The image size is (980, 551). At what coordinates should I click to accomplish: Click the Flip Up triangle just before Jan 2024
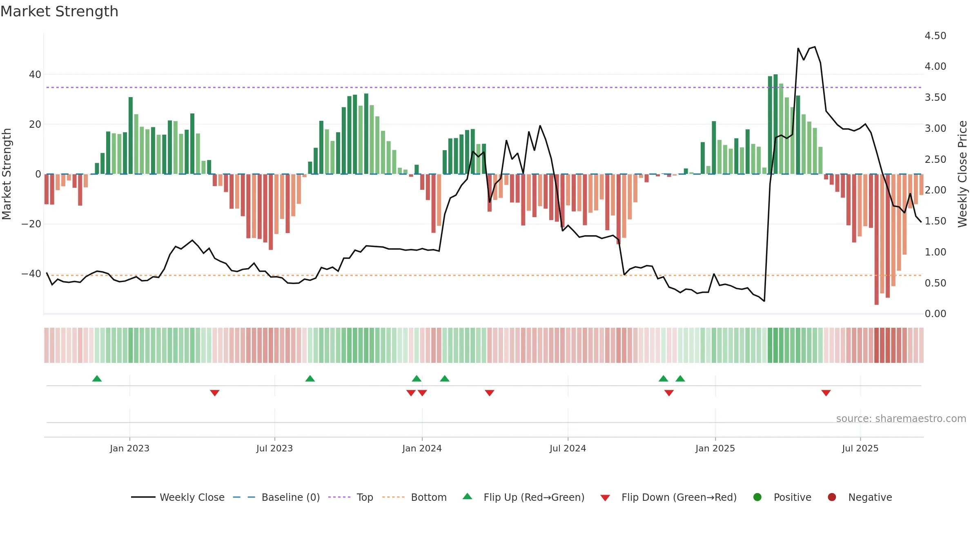[416, 378]
